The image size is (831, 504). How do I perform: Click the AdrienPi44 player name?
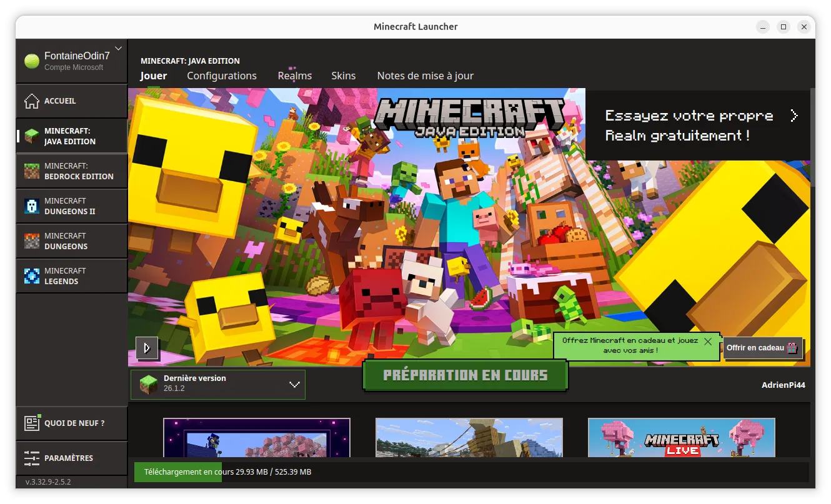[x=784, y=385]
